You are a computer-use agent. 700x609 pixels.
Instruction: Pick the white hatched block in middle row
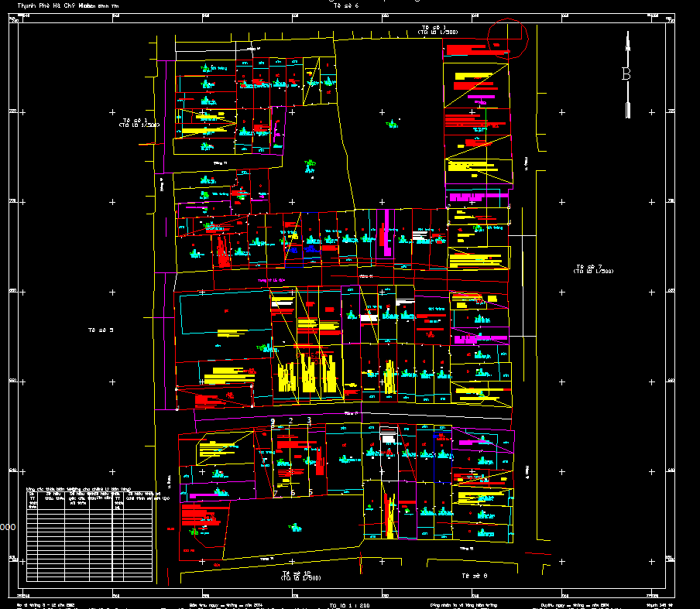369,317
